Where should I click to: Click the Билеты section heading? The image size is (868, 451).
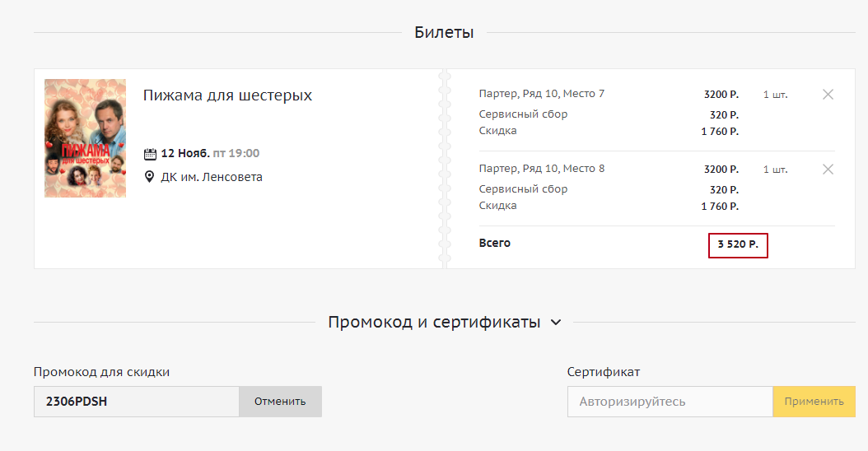(444, 33)
